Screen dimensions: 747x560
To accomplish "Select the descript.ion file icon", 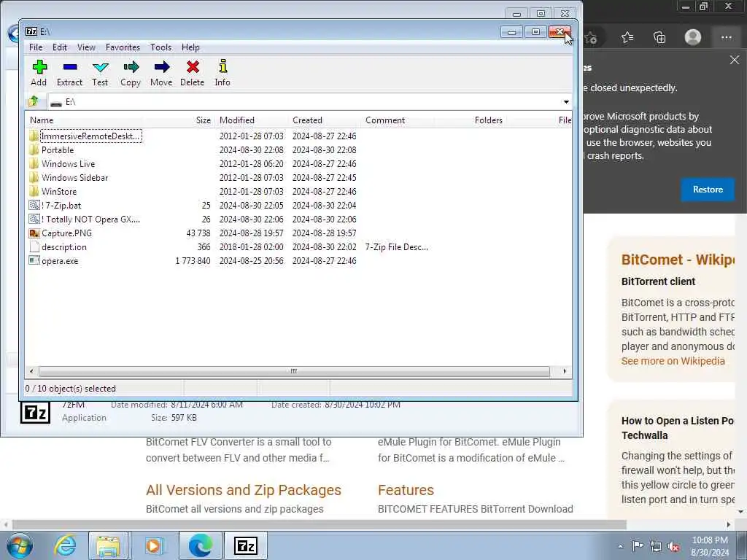I will pyautogui.click(x=34, y=247).
